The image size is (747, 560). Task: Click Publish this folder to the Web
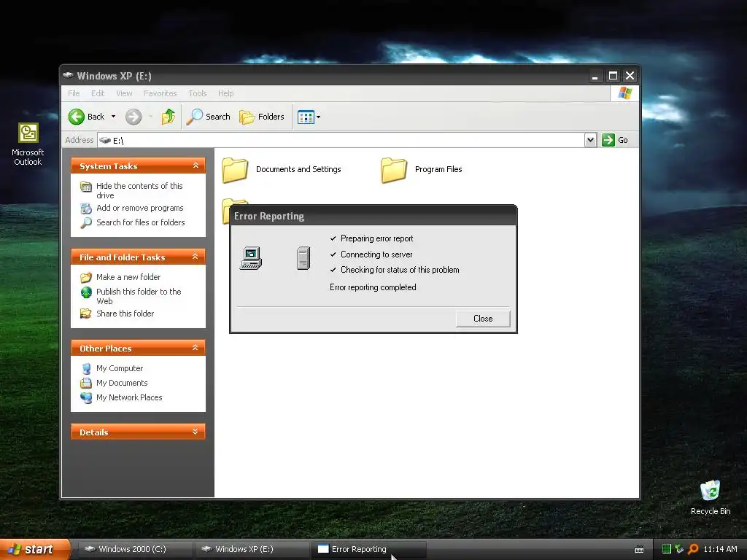139,296
